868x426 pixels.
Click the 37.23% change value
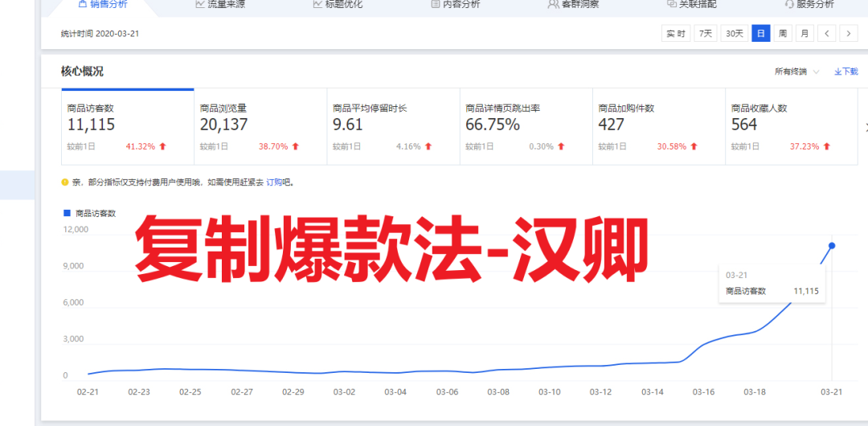point(805,147)
